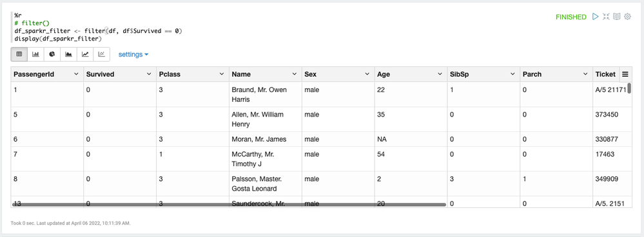Hide the editor with the collapse icon

pyautogui.click(x=606, y=17)
